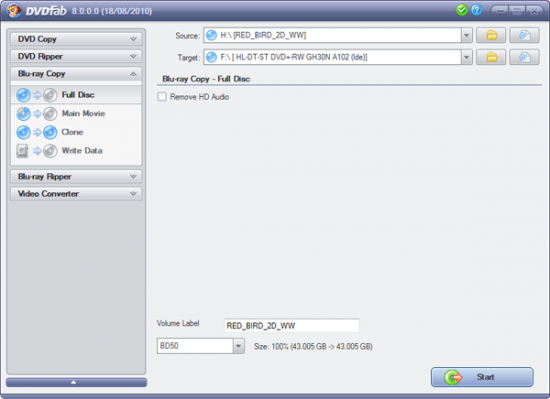Maximize the DVDFab window

517,11
